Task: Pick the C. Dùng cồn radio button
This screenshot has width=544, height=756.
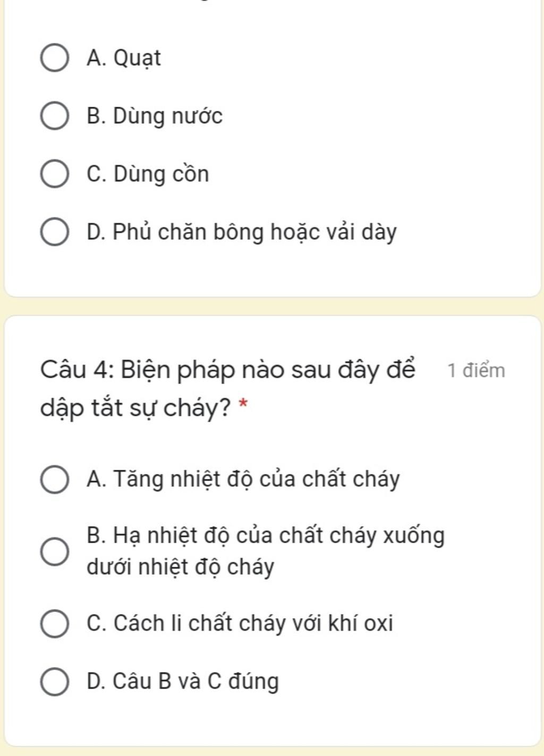Action: click(x=54, y=175)
